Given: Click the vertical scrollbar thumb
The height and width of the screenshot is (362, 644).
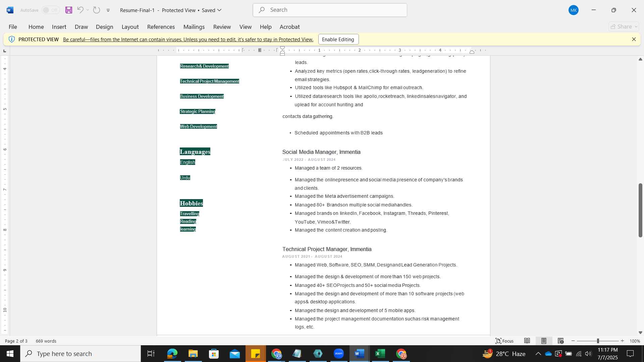Looking at the screenshot, I should click(x=640, y=210).
